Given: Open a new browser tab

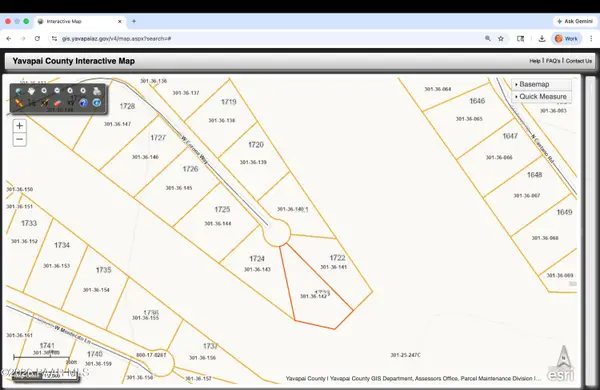Looking at the screenshot, I should point(134,21).
